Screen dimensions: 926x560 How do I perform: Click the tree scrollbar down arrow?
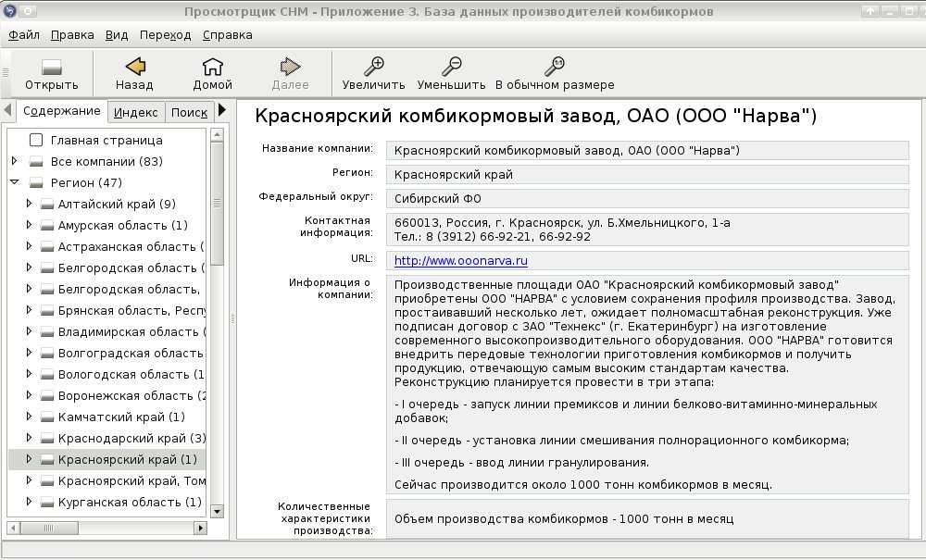217,511
